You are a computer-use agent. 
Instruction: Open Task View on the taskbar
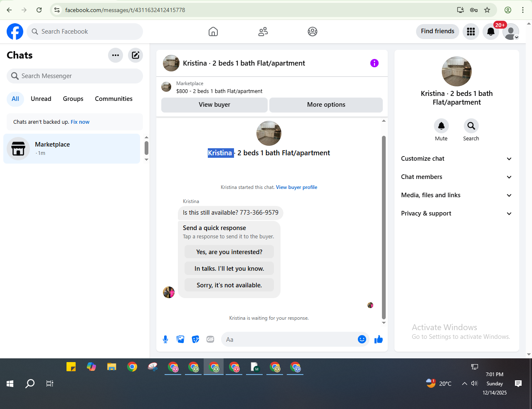(50, 384)
